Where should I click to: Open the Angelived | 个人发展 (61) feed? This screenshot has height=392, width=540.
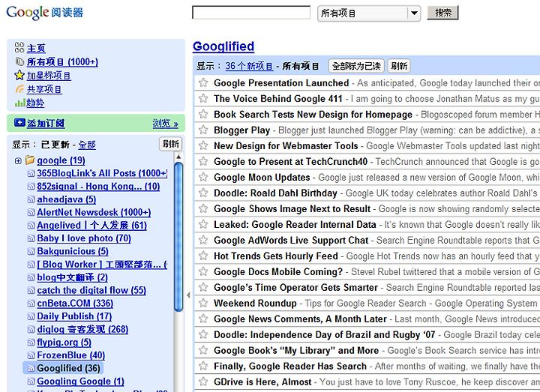pos(92,226)
